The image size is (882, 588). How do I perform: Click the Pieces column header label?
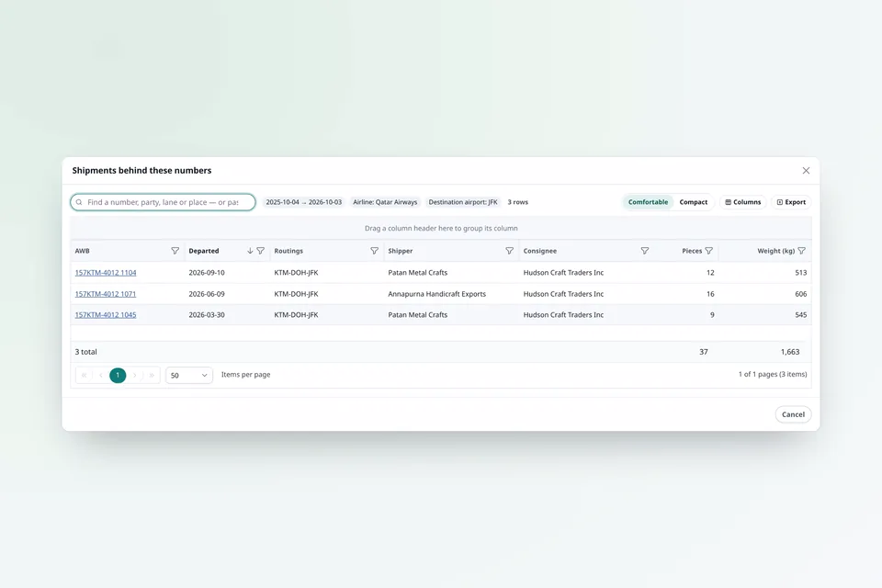tap(692, 251)
